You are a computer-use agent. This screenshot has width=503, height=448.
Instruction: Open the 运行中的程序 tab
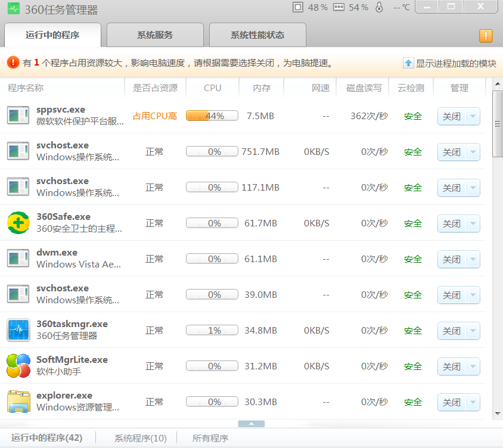pyautogui.click(x=52, y=35)
